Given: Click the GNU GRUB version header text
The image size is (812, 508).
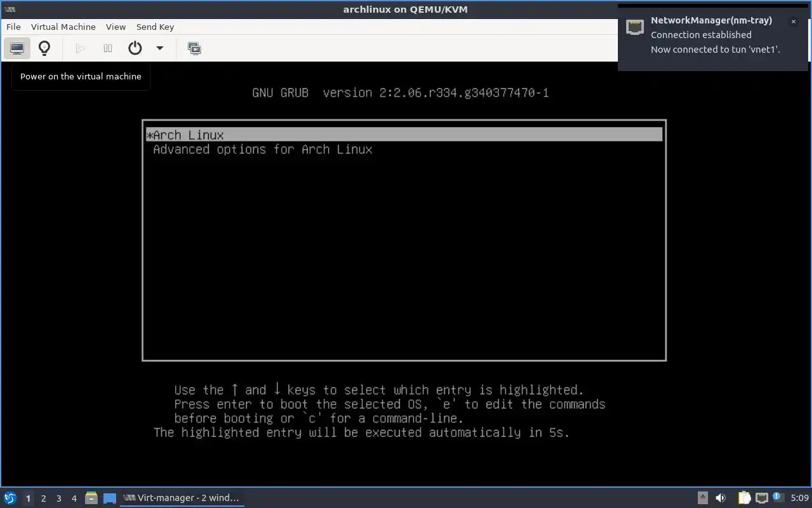Looking at the screenshot, I should [400, 93].
